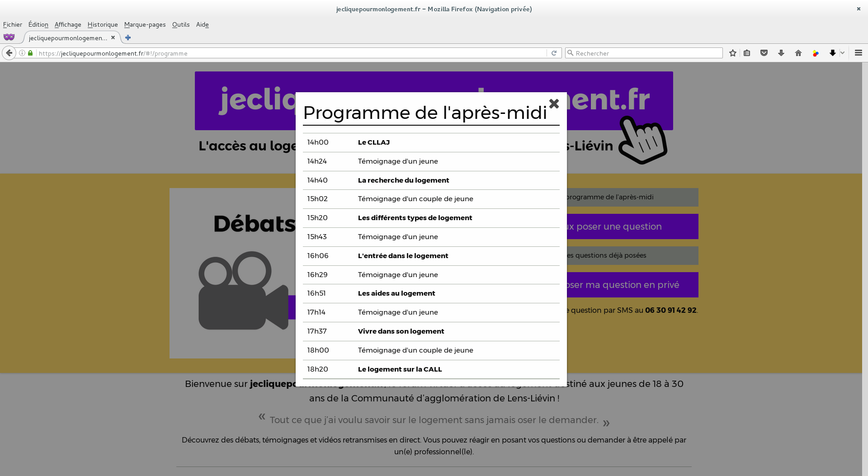
Task: Open the Fichier menu
Action: coord(13,24)
